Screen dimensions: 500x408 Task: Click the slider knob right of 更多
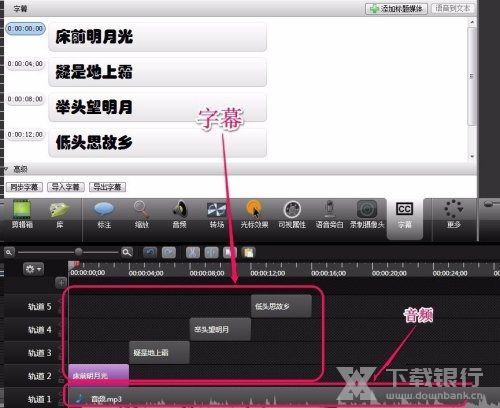[x=489, y=204]
